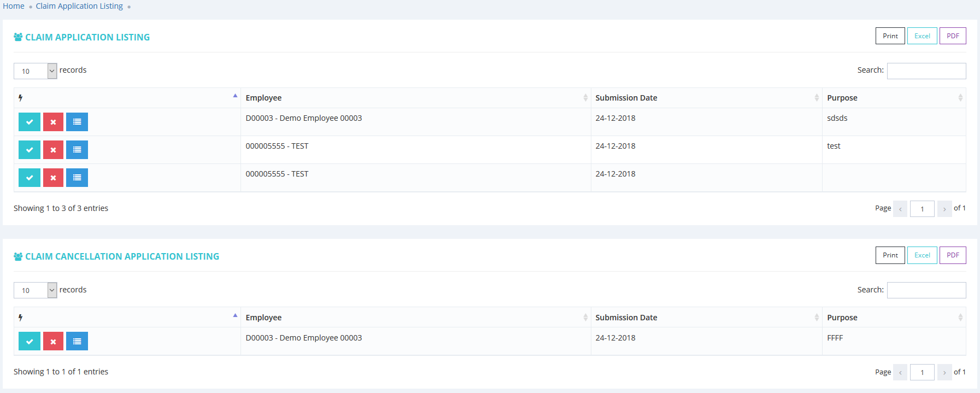Click next page arrow in Claim Cancellation Listing
The width and height of the screenshot is (980, 393).
point(944,372)
